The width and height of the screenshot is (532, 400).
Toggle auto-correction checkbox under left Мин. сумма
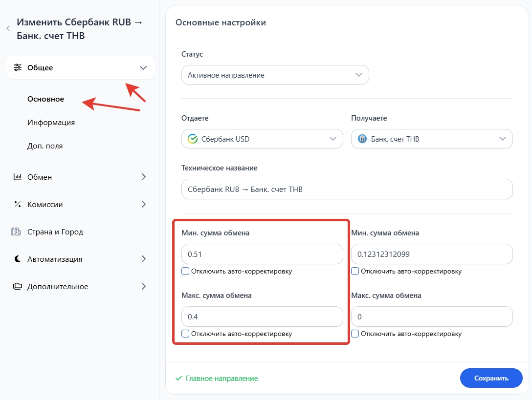[185, 271]
